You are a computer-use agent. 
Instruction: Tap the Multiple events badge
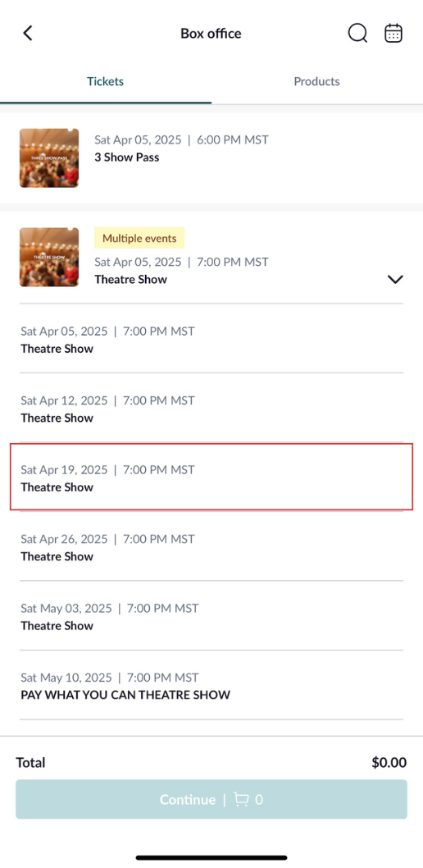139,238
